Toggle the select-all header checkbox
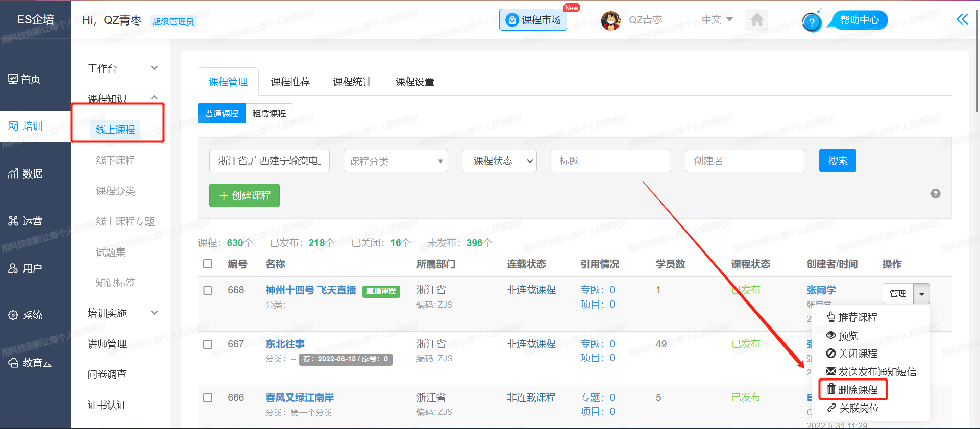Image resolution: width=980 pixels, height=429 pixels. pyautogui.click(x=208, y=264)
